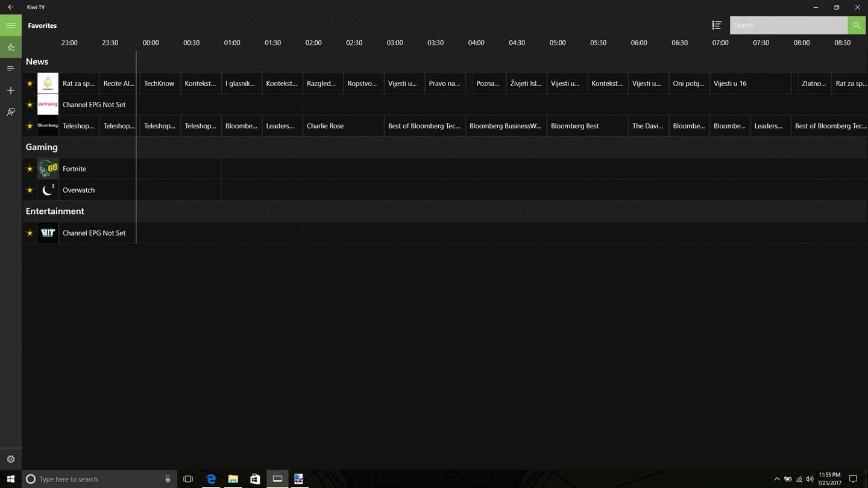Open the hamburger navigation menu
Screen dimensions: 868x488
[11, 25]
